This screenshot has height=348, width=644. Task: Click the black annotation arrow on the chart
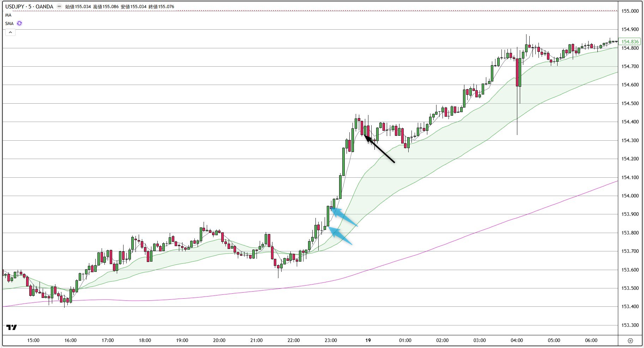click(380, 149)
